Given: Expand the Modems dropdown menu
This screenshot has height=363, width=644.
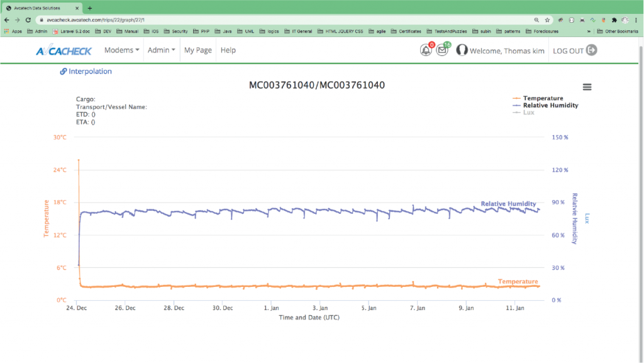Looking at the screenshot, I should (x=121, y=50).
